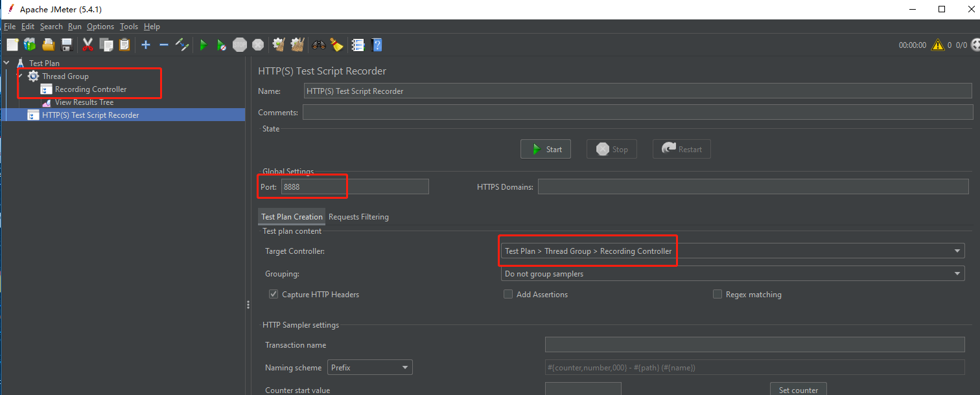980x395 pixels.
Task: Click the Name input field
Action: pos(638,91)
